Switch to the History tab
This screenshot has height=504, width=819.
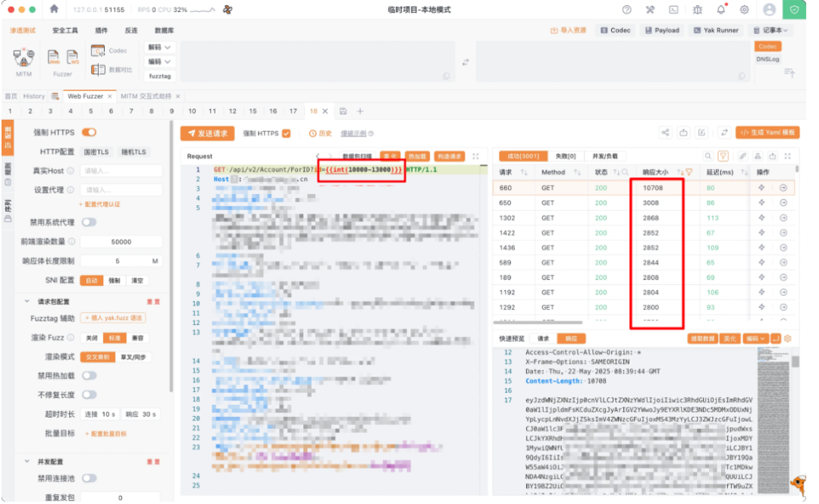coord(33,96)
